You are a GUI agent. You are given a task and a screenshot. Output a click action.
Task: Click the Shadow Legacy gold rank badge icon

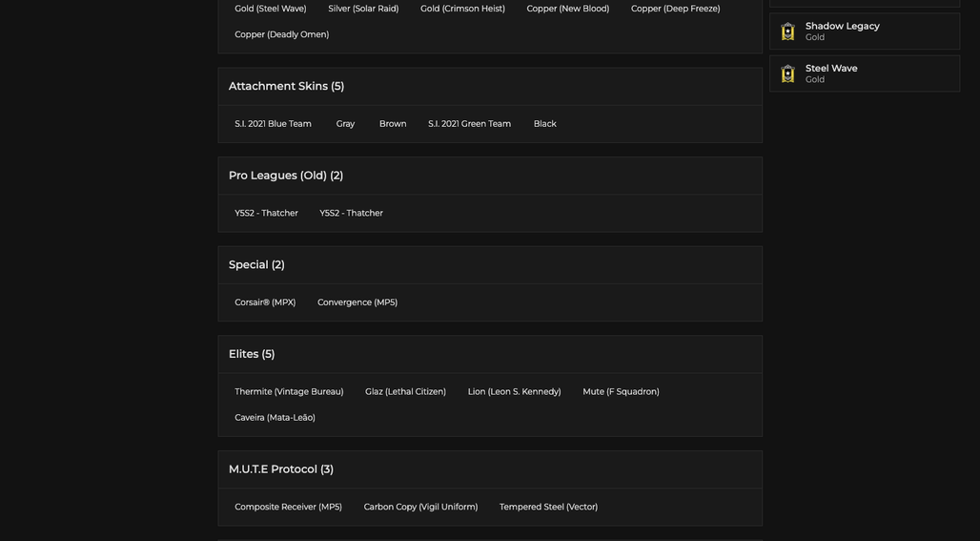tap(787, 31)
